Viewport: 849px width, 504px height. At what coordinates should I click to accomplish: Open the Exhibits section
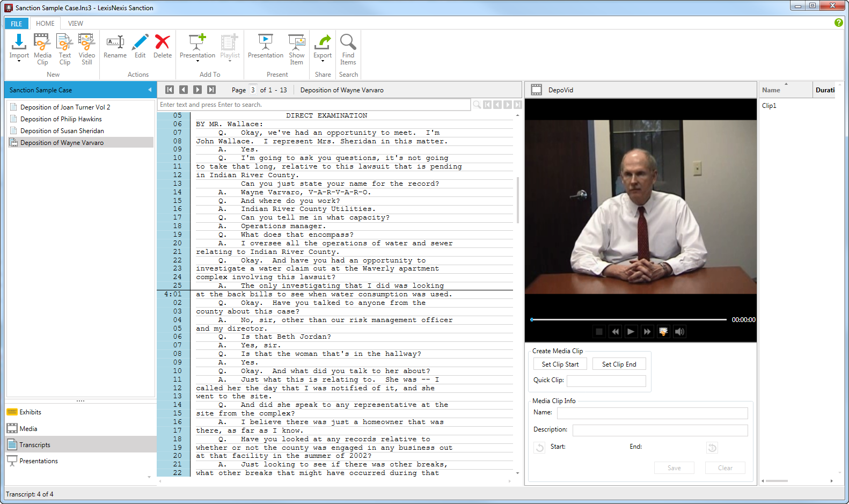coord(80,412)
